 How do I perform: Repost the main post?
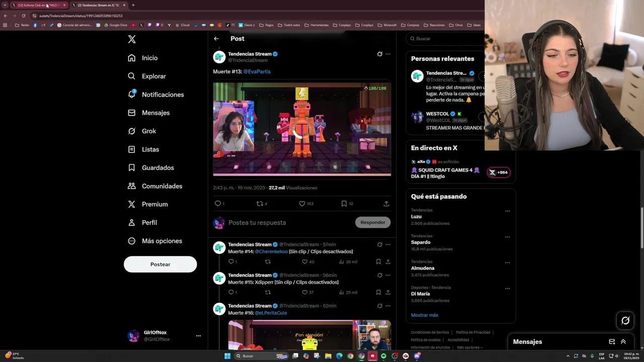(260, 204)
